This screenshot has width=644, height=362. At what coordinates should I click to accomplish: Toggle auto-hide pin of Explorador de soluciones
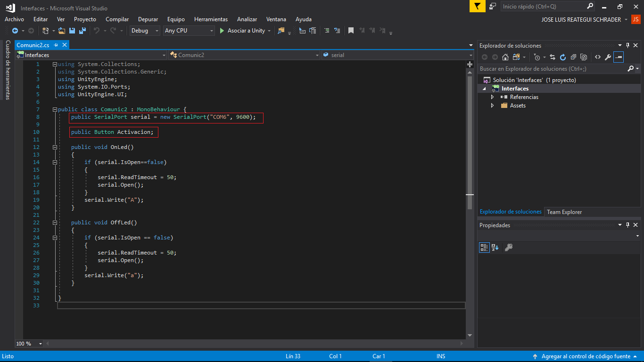(x=627, y=46)
